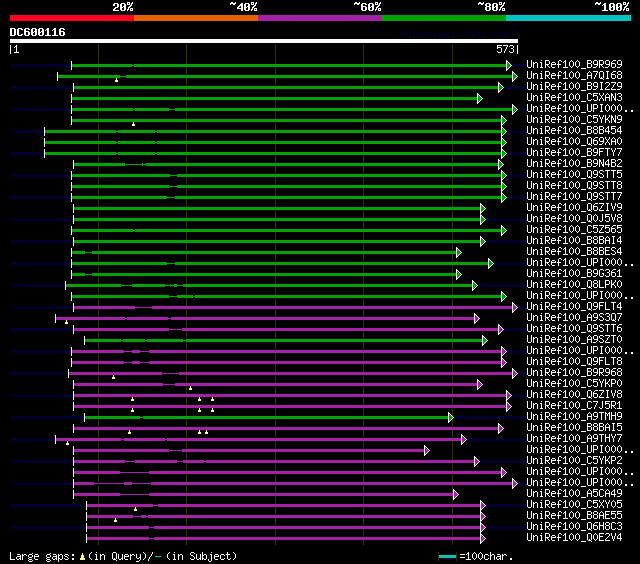Select the UniRef100_Q69XA0 label

click(574, 142)
